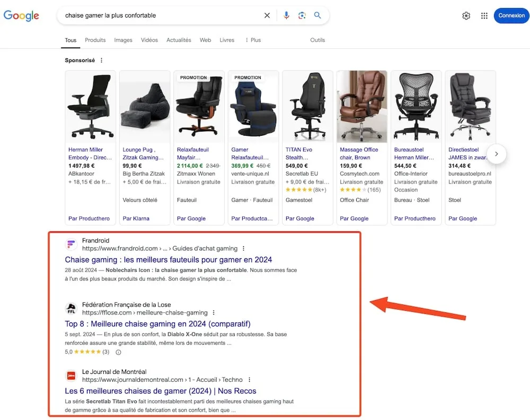Submit search with the magnifying glass icon
530x420 pixels.
317,15
